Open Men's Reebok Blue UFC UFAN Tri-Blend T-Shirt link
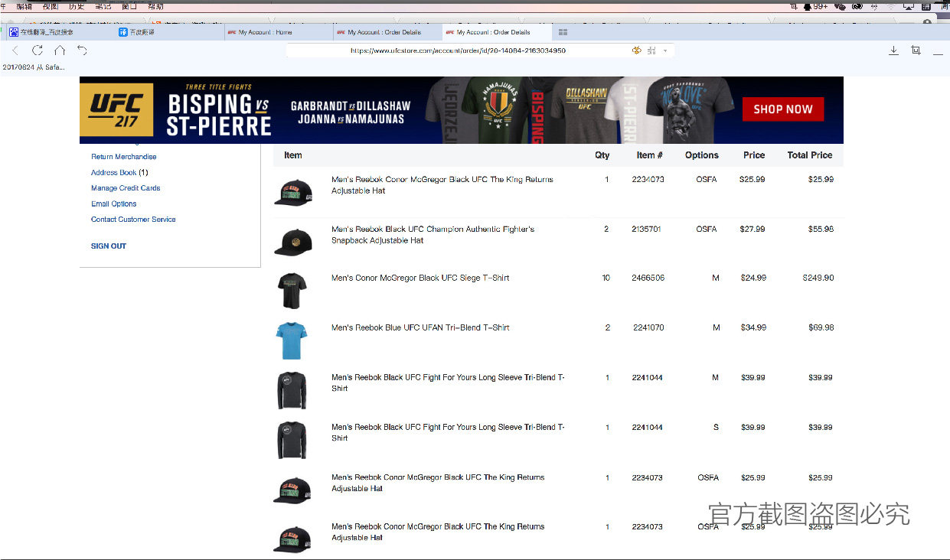Image resolution: width=950 pixels, height=560 pixels. tap(420, 327)
